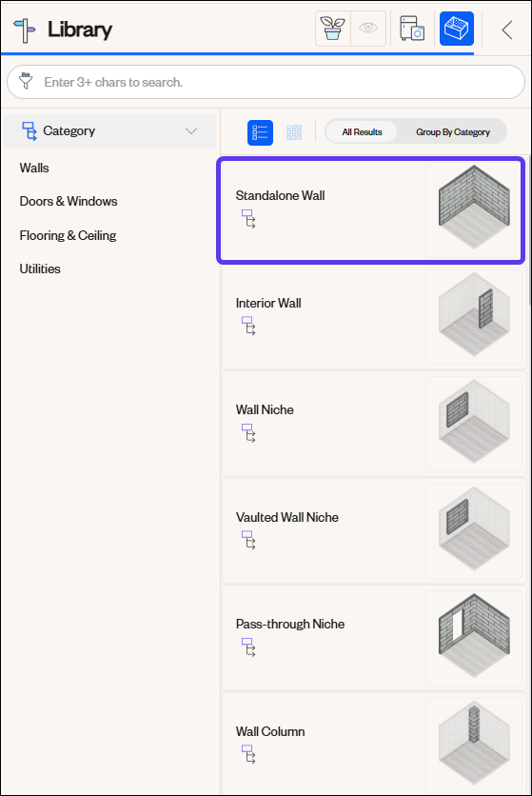The image size is (532, 796).
Task: Open Doors & Windows category
Action: pyautogui.click(x=69, y=201)
